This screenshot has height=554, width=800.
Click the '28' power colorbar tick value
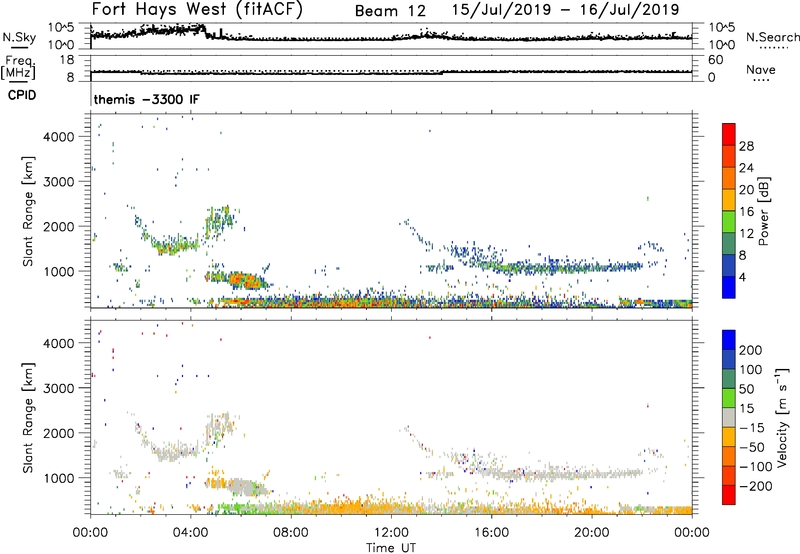pyautogui.click(x=746, y=146)
